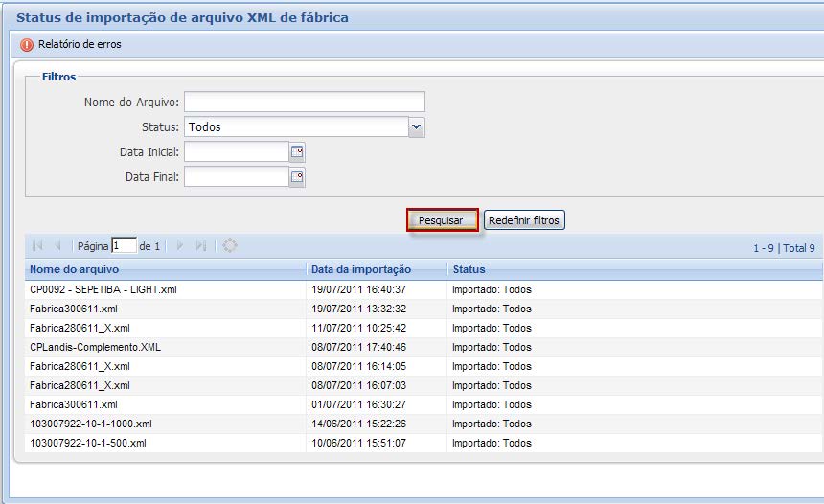Screen dimensions: 824x504
Task: Click the Pesquisar button
Action: tap(442, 220)
